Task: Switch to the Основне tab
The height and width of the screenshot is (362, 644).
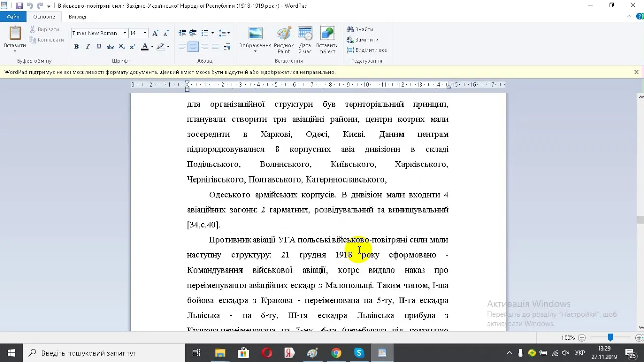Action: click(x=44, y=17)
